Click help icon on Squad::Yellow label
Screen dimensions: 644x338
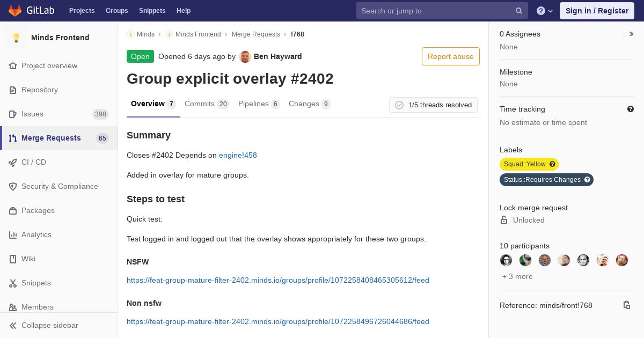pos(552,164)
